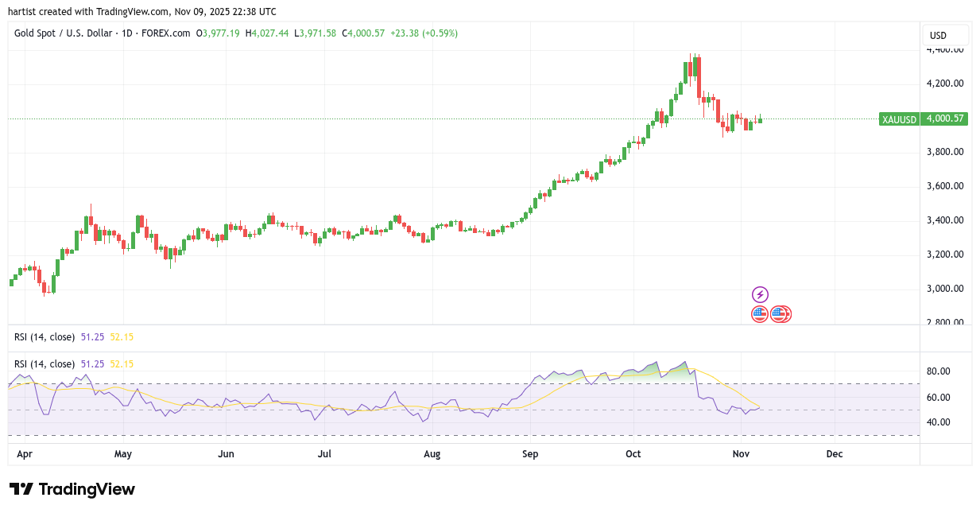Click the leftmost US flag economic event icon
The image size is (980, 513).
[x=759, y=314]
